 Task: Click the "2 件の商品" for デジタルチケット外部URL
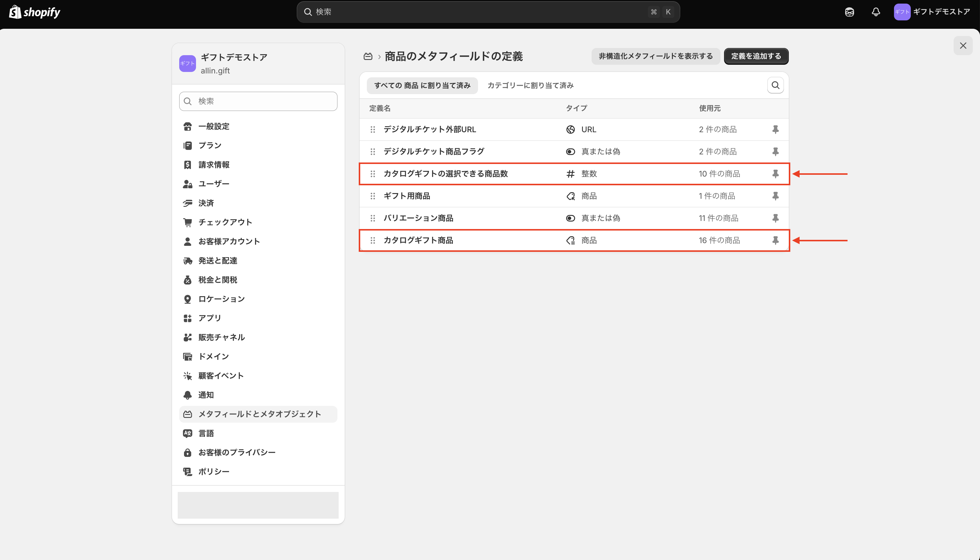pyautogui.click(x=717, y=130)
